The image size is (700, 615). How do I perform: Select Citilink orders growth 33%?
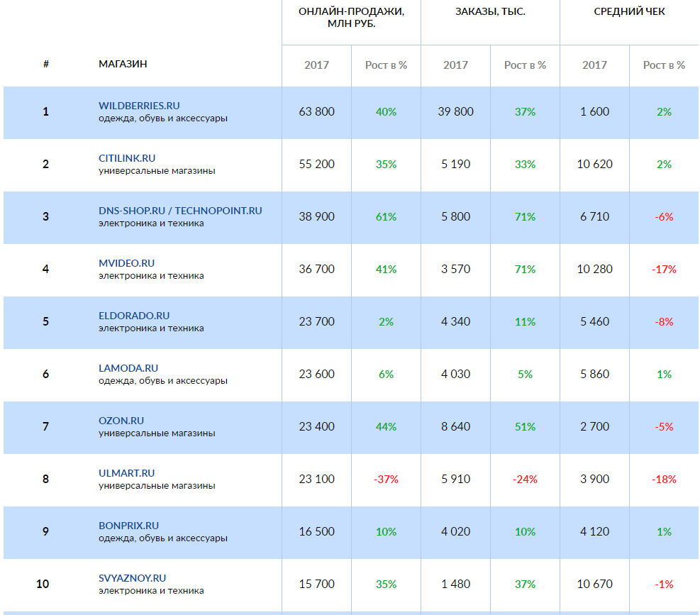pos(525,165)
